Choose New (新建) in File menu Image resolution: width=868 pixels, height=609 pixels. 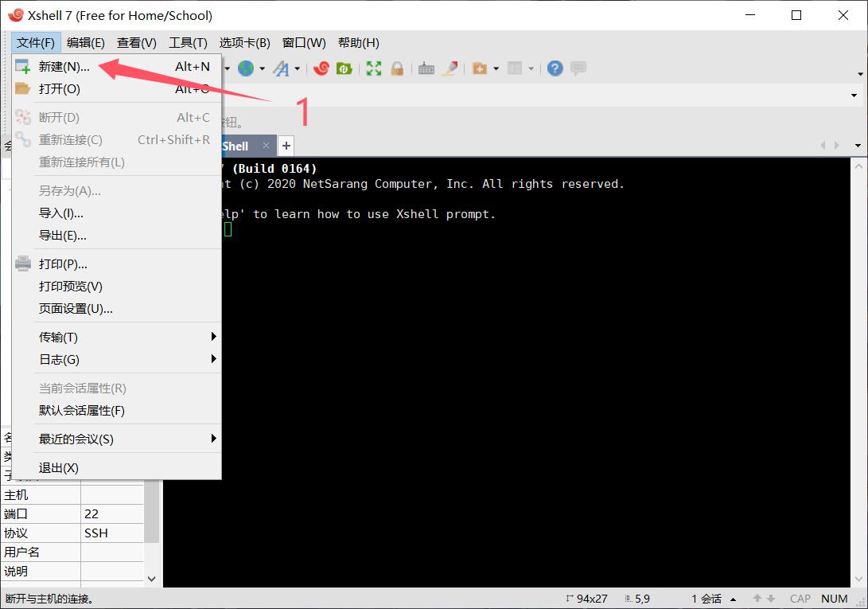(x=116, y=67)
